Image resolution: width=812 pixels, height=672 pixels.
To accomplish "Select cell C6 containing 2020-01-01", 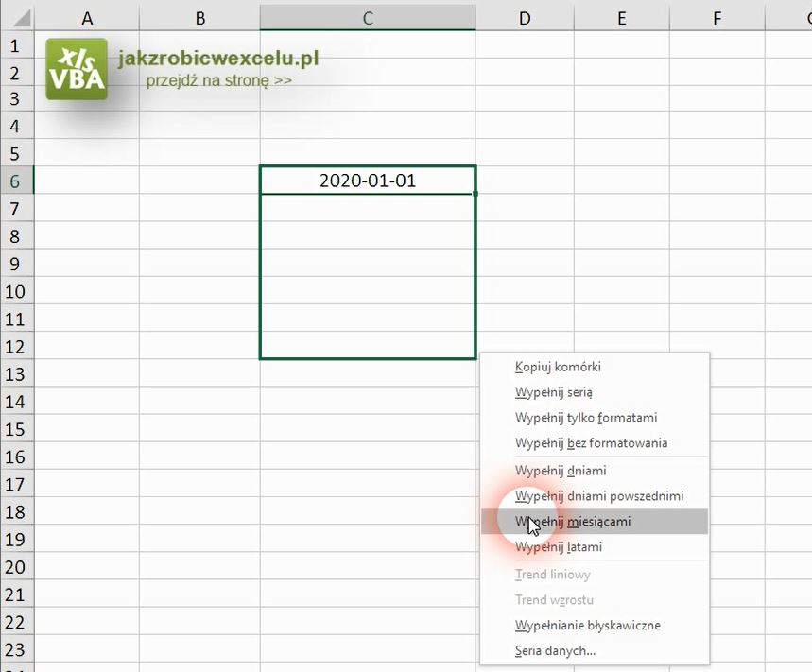I will click(x=367, y=181).
